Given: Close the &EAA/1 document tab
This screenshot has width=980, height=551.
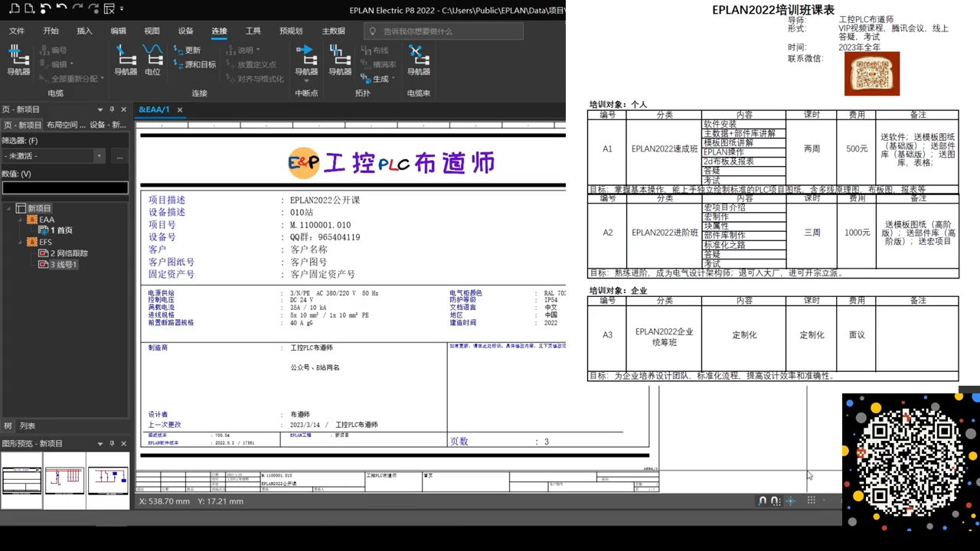Looking at the screenshot, I should coord(180,109).
